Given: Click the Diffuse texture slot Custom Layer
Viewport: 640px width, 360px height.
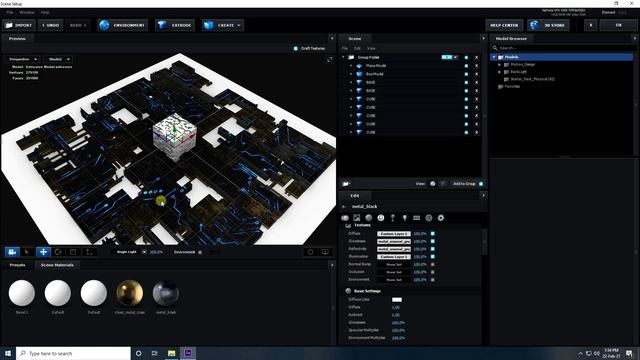Looking at the screenshot, I should [394, 234].
